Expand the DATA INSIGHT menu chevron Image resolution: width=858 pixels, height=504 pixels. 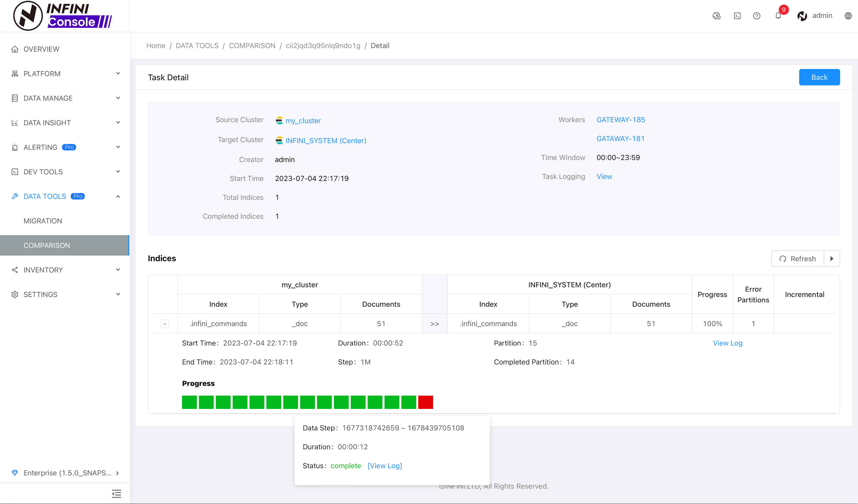[118, 122]
